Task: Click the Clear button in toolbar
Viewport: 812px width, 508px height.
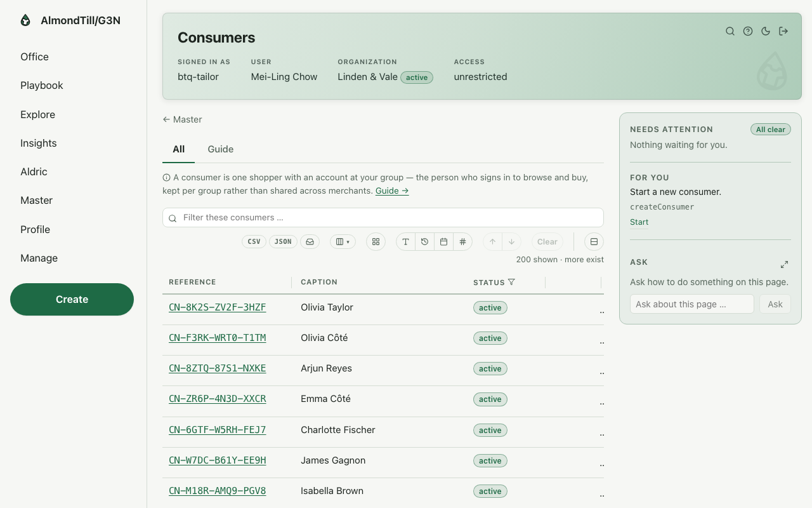Action: (x=547, y=242)
